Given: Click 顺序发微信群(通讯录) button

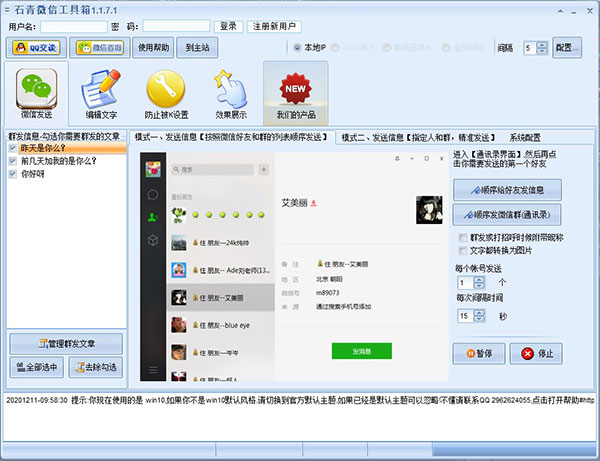Looking at the screenshot, I should 507,215.
